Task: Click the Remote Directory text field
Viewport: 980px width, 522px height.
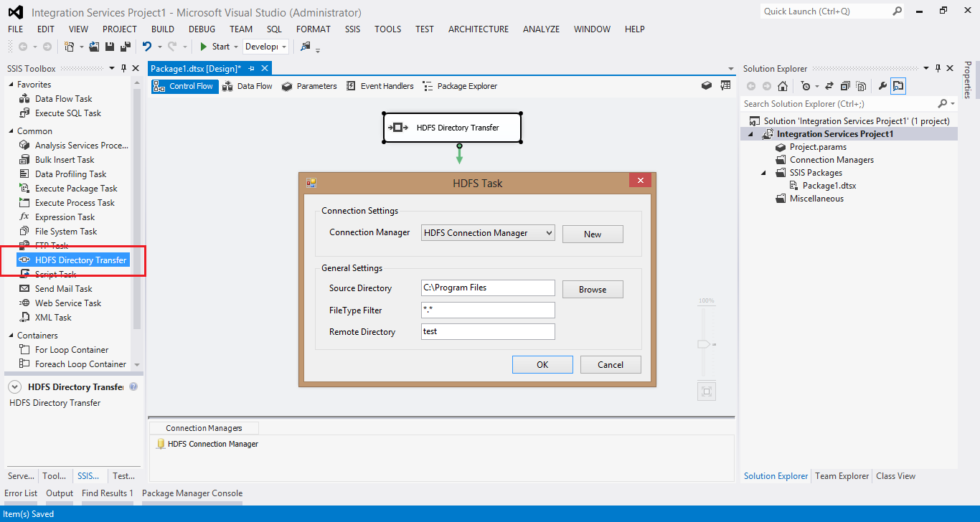Action: click(488, 332)
